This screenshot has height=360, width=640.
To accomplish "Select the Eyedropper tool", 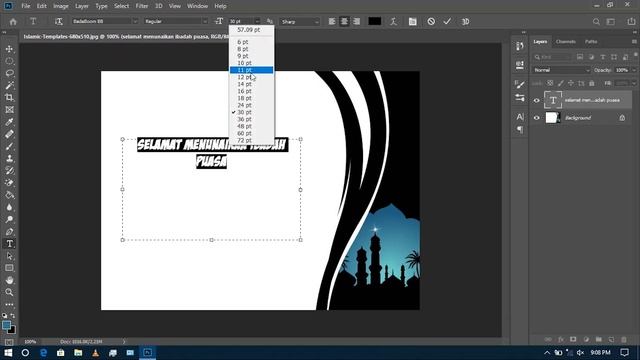I will point(9,122).
